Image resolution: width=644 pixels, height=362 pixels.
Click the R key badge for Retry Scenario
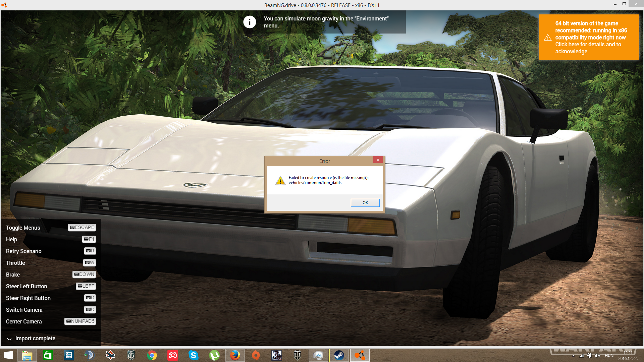point(90,251)
